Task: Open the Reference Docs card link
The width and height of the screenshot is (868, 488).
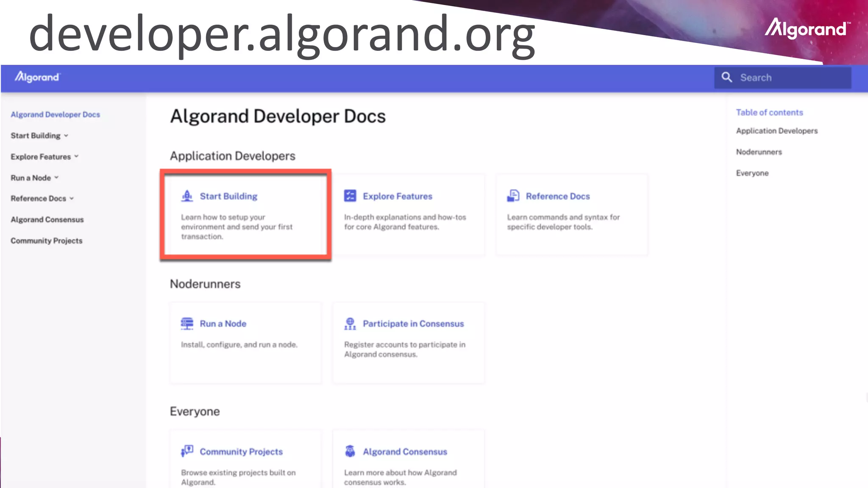Action: (x=558, y=196)
